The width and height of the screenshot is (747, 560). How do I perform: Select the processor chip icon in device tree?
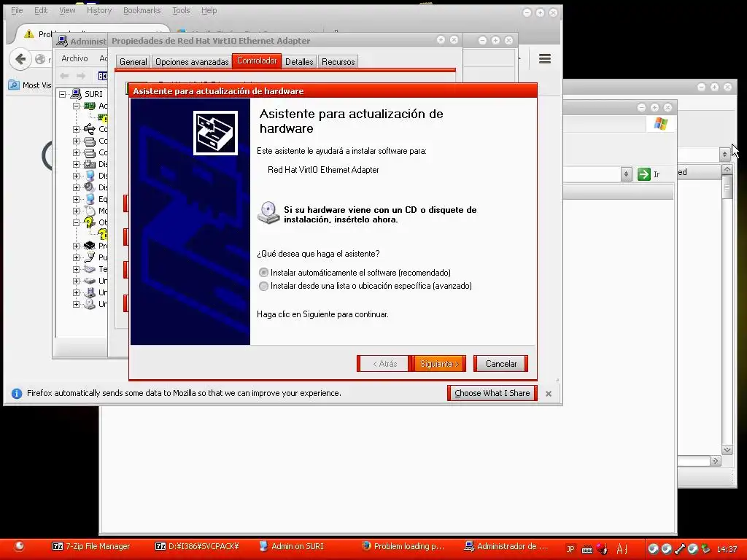tap(90, 246)
